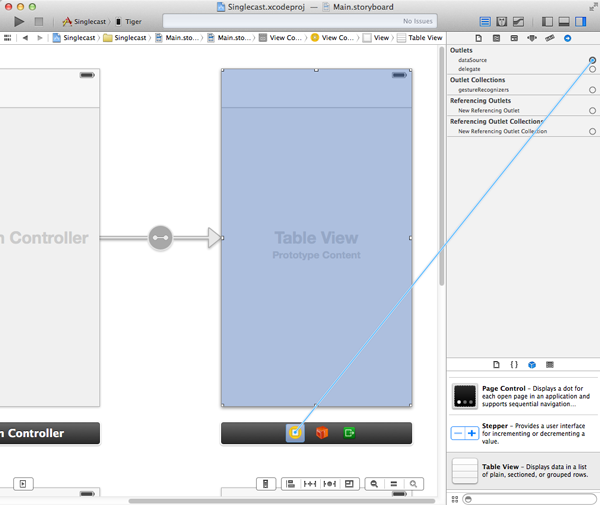
Task: Toggle the canvas form factor button
Action: tap(265, 484)
